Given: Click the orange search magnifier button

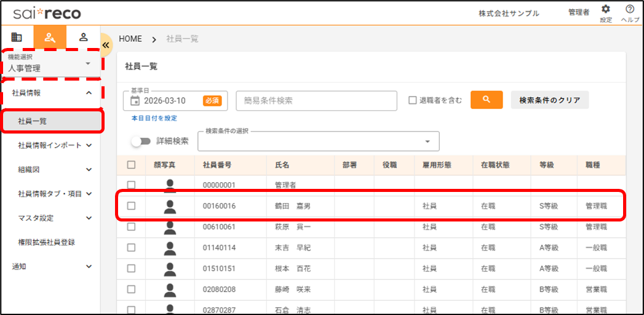Looking at the screenshot, I should click(486, 100).
